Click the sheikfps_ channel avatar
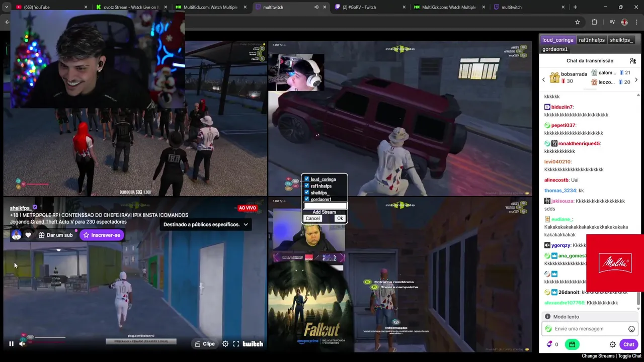 click(x=17, y=235)
